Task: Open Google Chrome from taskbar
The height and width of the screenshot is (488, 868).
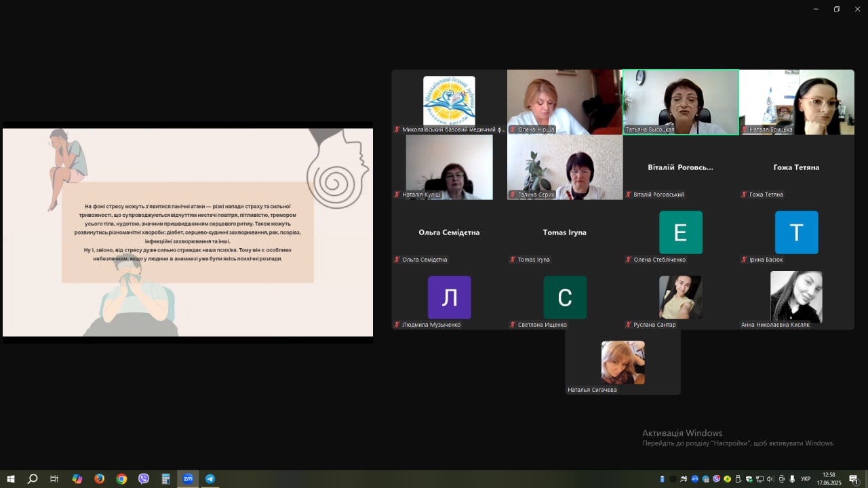Action: click(121, 479)
